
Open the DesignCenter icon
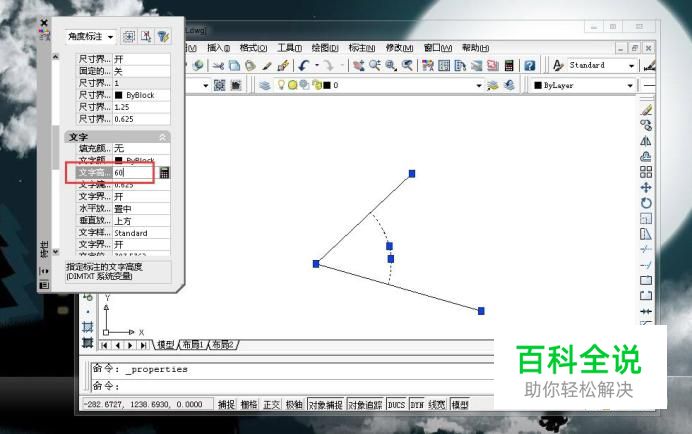(444, 66)
